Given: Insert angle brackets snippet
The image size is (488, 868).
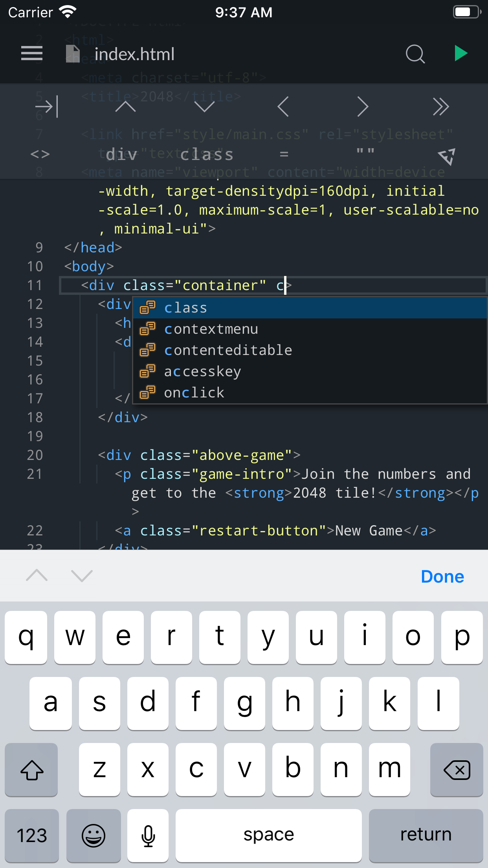Looking at the screenshot, I should 40,154.
